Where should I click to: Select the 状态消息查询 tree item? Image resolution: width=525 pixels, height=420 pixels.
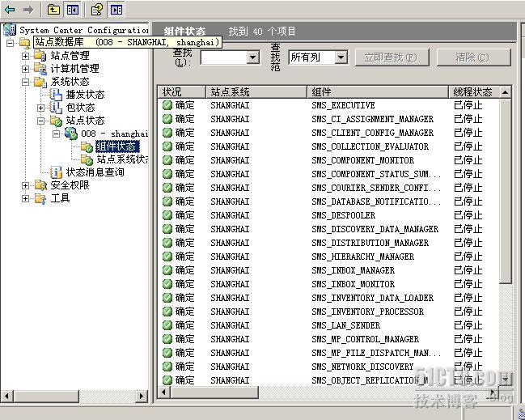(95, 172)
